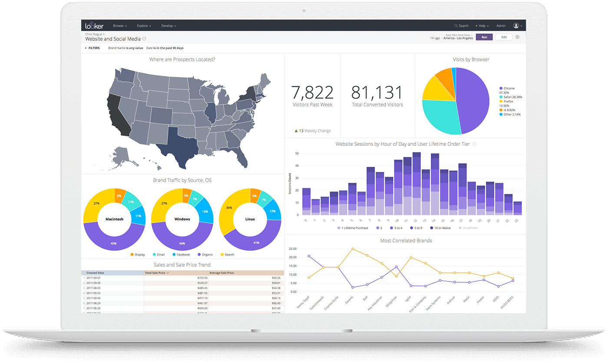
Task: Toggle Organic series in traffic legend
Action: (205, 255)
